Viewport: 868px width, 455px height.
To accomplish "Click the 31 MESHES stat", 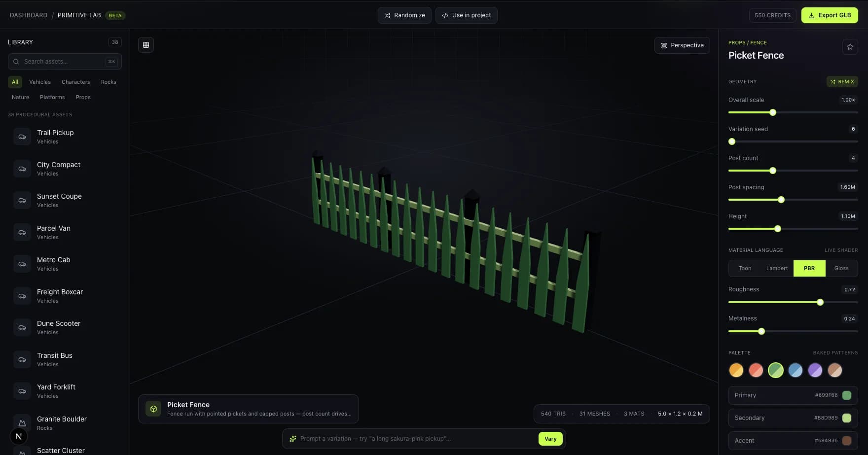I will 595,414.
